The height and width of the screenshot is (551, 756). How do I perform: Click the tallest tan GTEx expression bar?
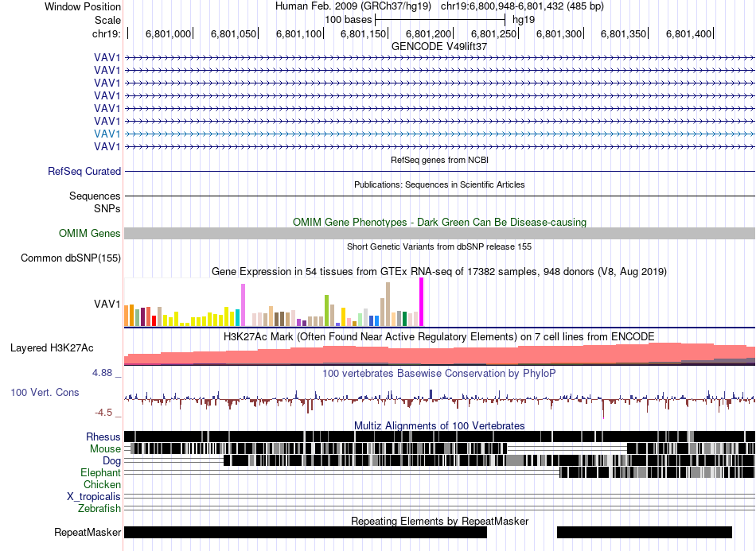388,305
